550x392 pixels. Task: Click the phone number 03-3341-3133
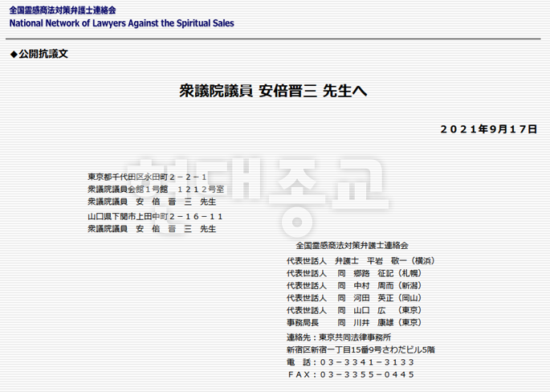(367, 362)
